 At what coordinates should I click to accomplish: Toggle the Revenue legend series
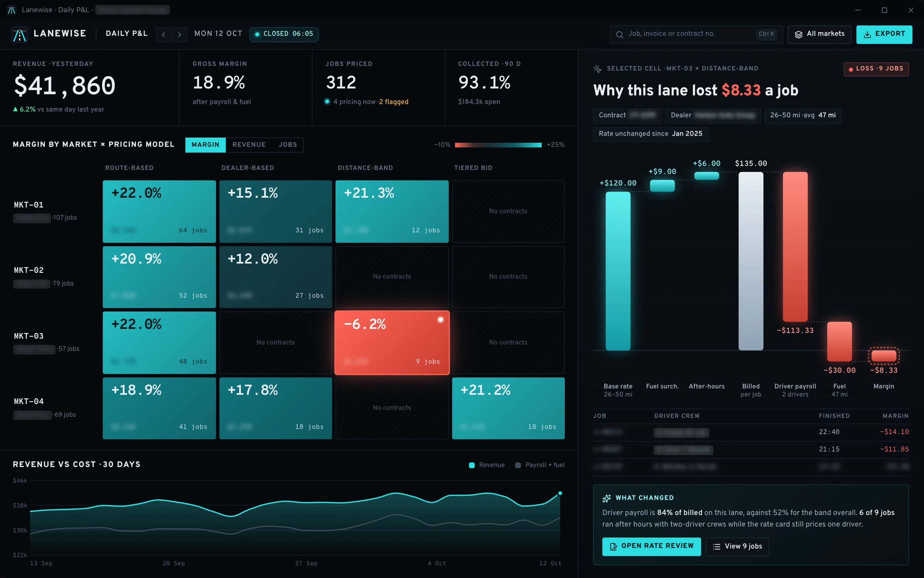487,465
